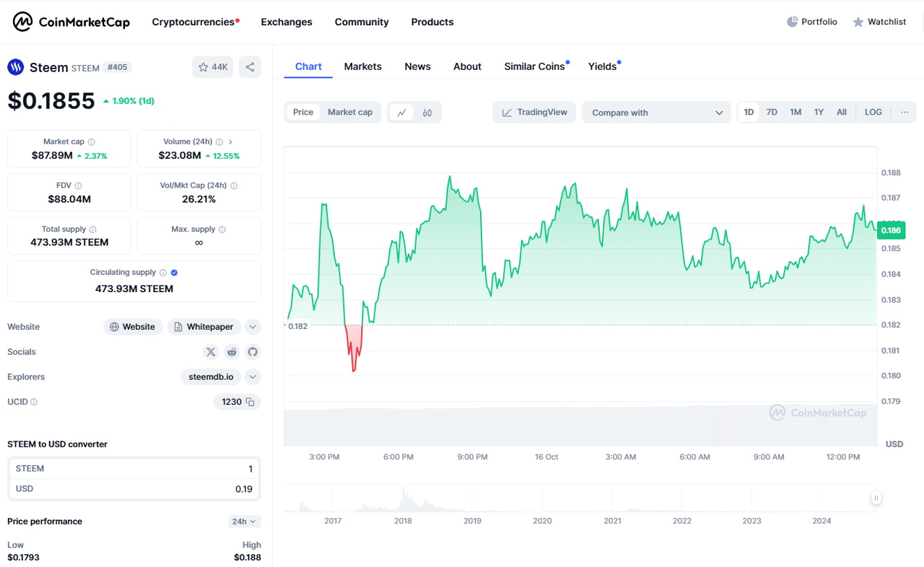Open the X (Twitter) social icon
This screenshot has height=567, width=924.
211,352
